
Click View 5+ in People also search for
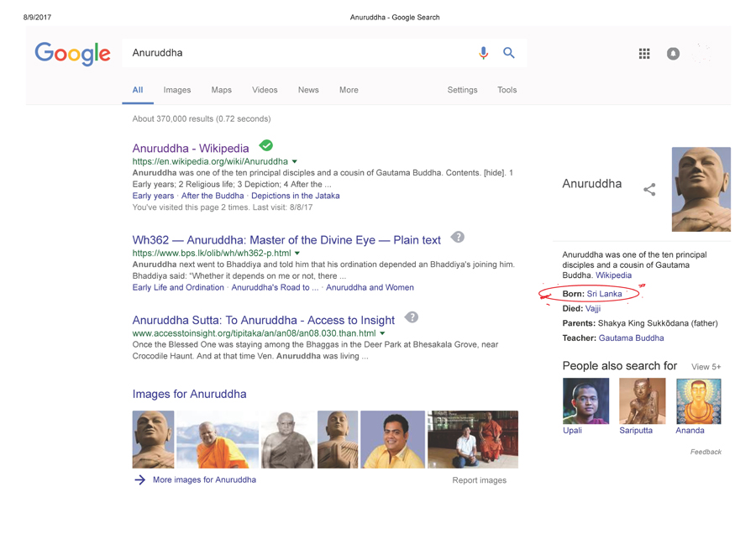click(706, 367)
